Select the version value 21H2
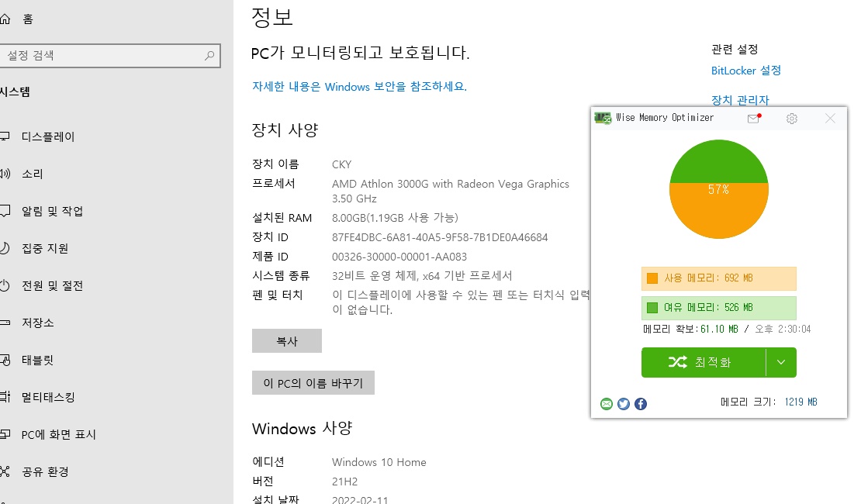 point(344,482)
